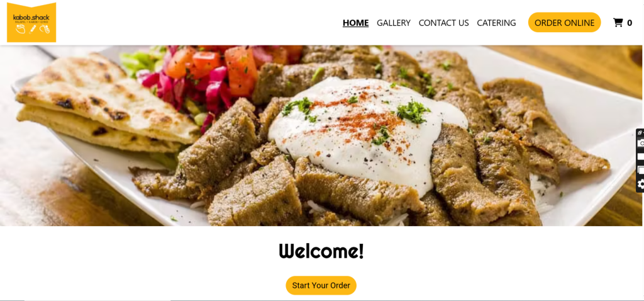Click the small pen icon atop side toolbar

(x=641, y=132)
